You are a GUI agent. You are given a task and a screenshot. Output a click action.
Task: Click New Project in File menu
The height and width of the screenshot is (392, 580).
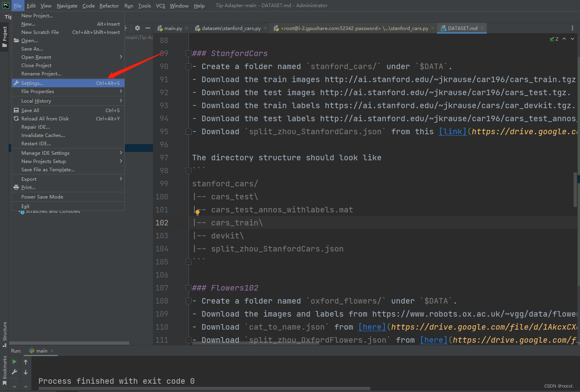68,16
